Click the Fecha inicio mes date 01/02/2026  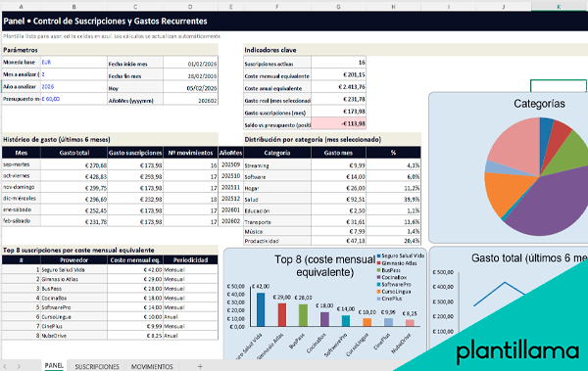pos(190,64)
